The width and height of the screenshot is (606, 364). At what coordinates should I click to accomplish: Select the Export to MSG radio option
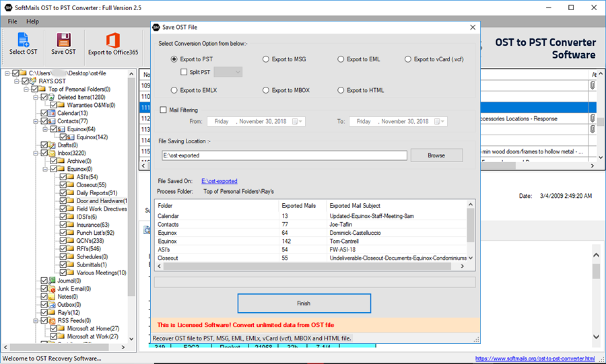[266, 59]
